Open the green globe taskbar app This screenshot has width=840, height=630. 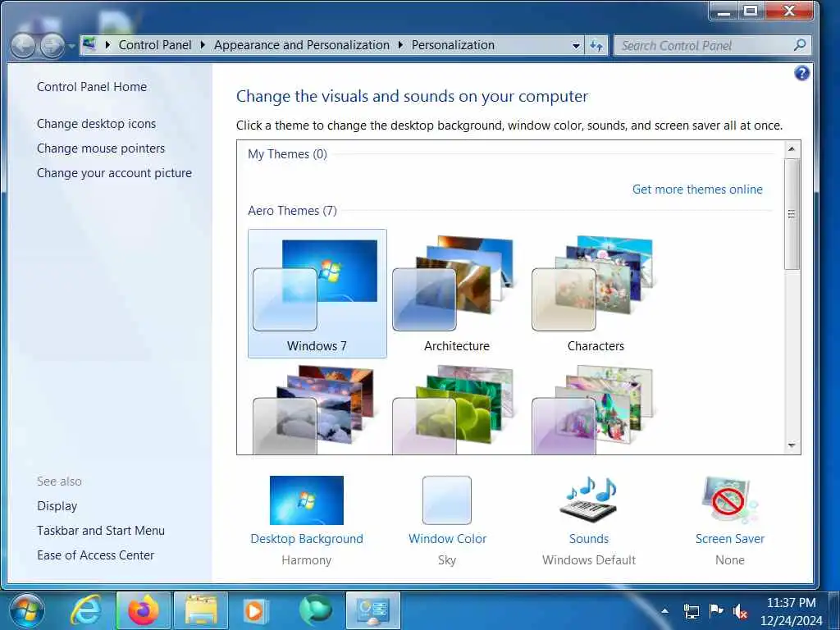coord(316,610)
